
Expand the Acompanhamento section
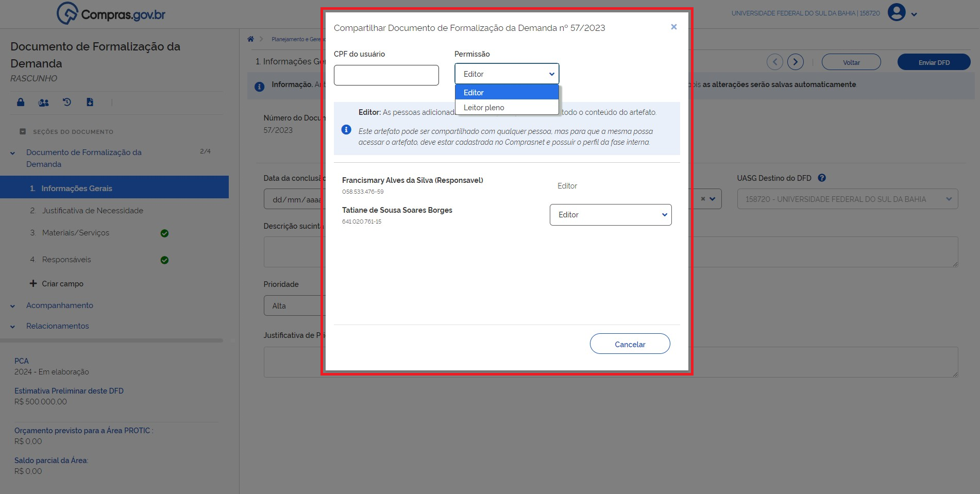coord(59,305)
